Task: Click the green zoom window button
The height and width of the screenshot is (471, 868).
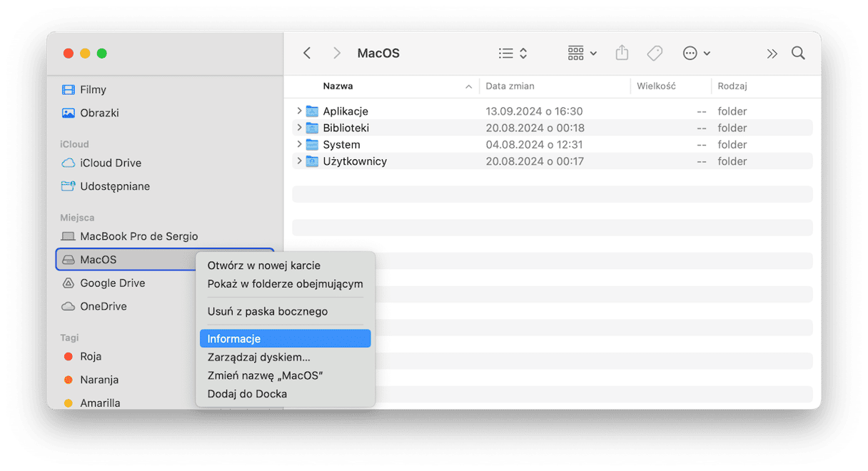Action: (102, 54)
